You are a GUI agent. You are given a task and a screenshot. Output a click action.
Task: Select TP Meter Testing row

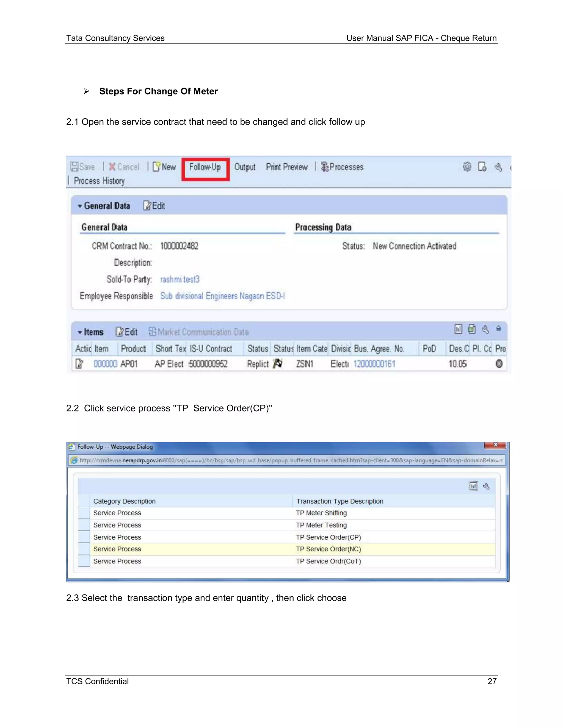click(286, 525)
